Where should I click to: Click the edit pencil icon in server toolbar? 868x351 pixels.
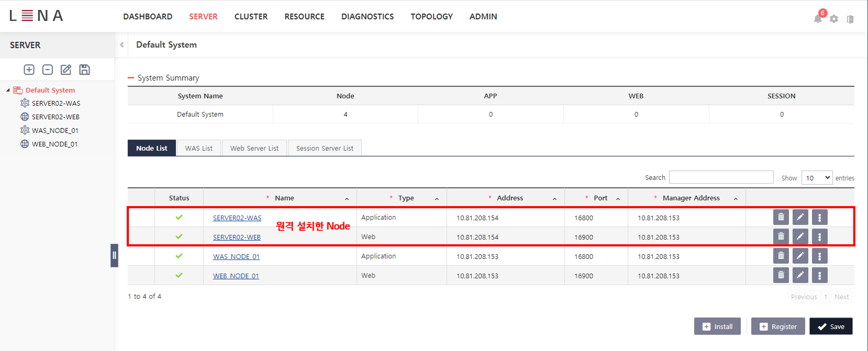66,70
